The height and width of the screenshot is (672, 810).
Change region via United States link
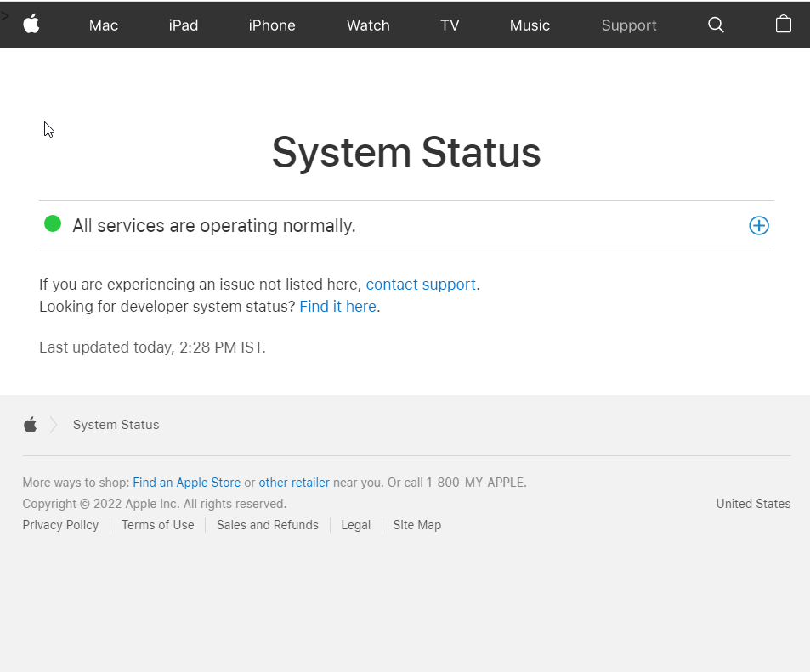(753, 504)
